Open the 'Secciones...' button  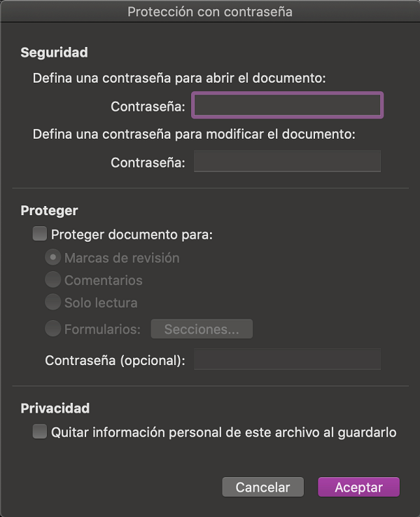(202, 329)
